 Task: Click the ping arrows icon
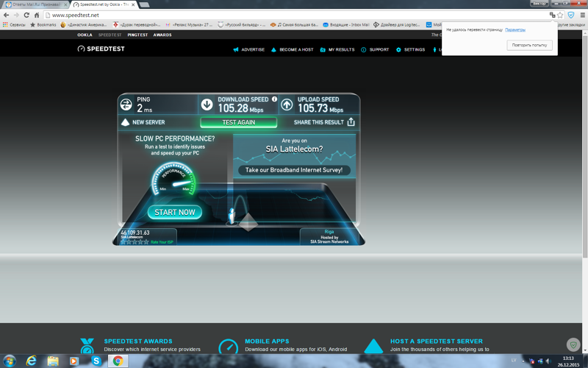[x=126, y=105]
